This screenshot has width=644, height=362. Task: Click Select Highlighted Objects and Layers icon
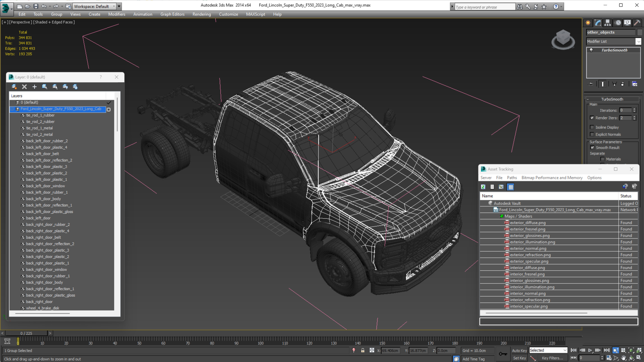pyautogui.click(x=55, y=87)
